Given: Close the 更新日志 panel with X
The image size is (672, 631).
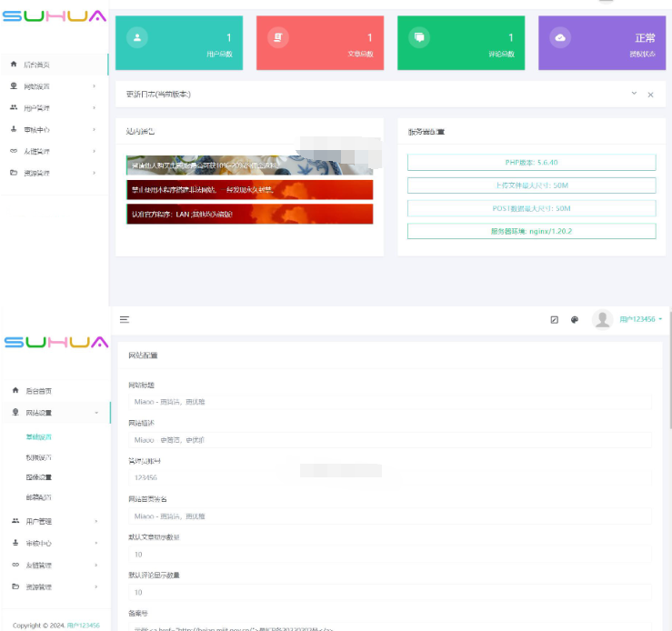Looking at the screenshot, I should 650,95.
